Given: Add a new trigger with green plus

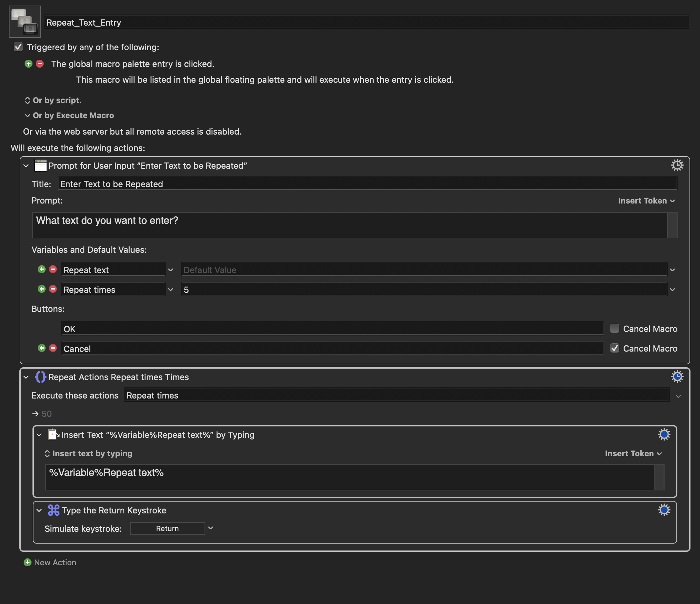Looking at the screenshot, I should click(x=29, y=64).
